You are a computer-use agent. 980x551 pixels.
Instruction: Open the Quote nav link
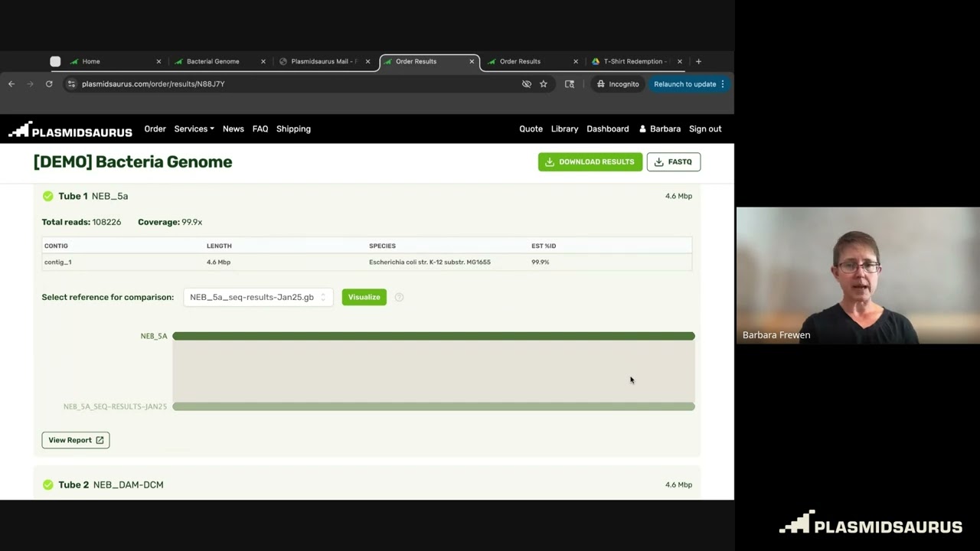coord(531,129)
